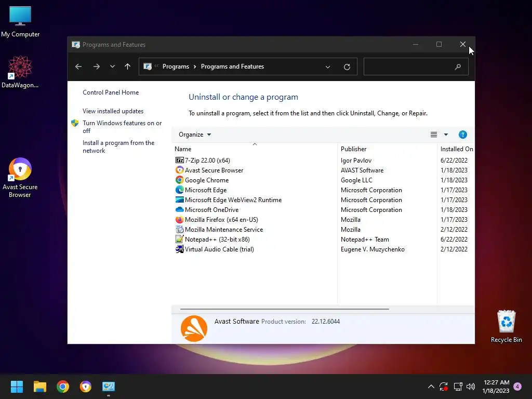This screenshot has width=532, height=399.
Task: Open Turn Windows features on or off
Action: click(122, 127)
